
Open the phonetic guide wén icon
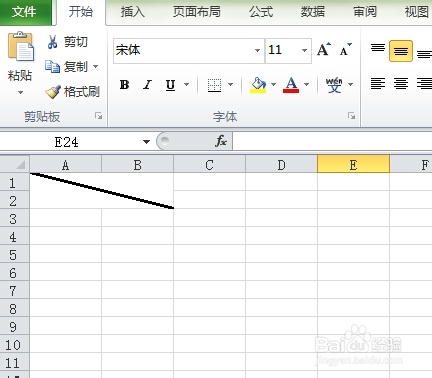pos(334,85)
